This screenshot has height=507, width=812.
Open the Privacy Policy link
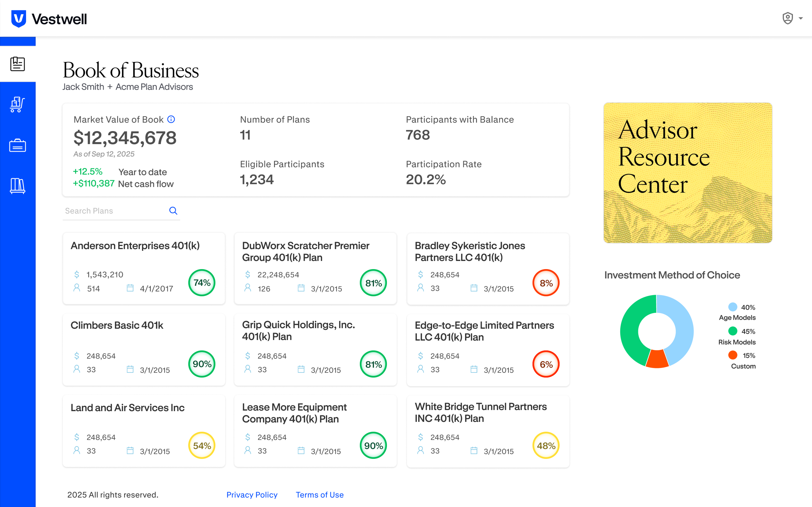(x=252, y=495)
